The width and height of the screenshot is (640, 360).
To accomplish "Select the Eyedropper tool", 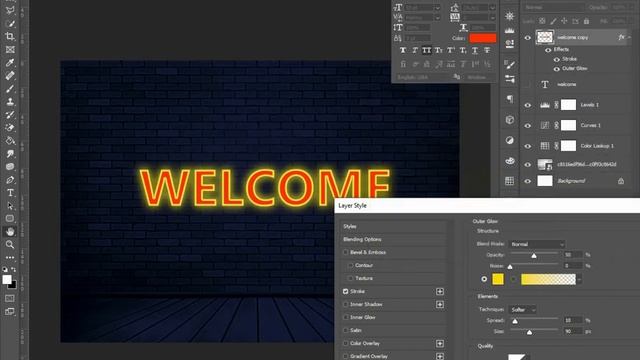I will 10,62.
